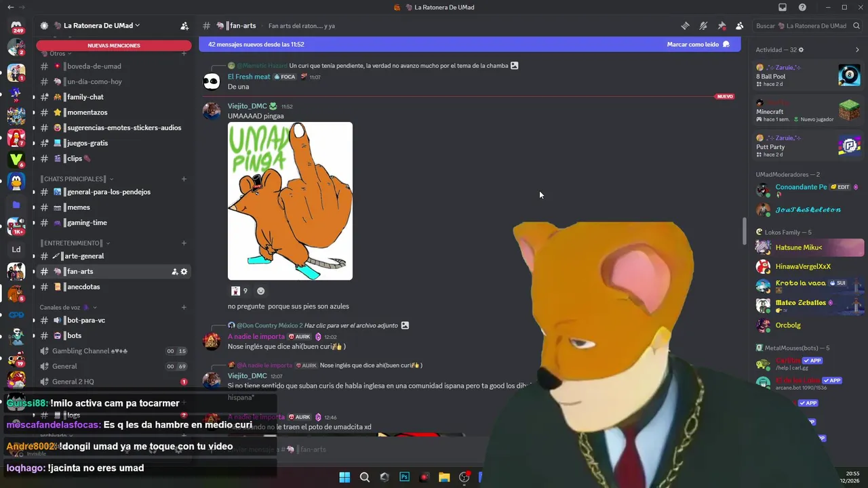Select member Mateo Zeballos
Image resolution: width=868 pixels, height=488 pixels.
[808, 305]
